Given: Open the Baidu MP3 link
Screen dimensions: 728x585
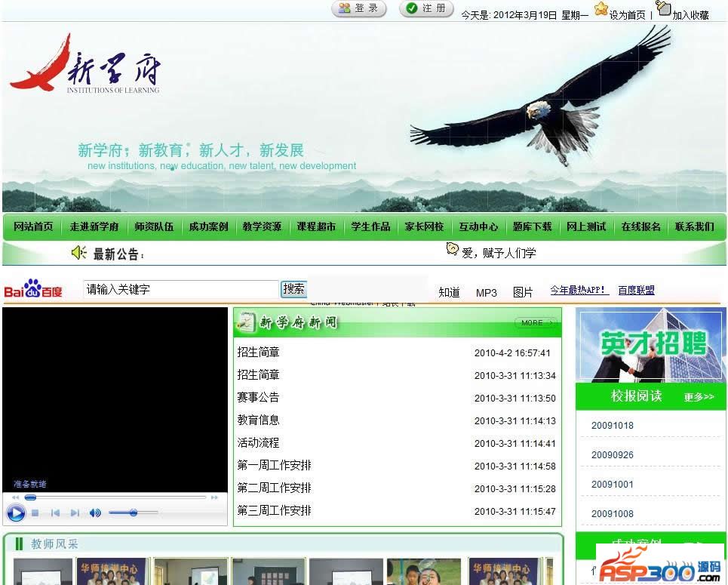Looking at the screenshot, I should (x=486, y=293).
